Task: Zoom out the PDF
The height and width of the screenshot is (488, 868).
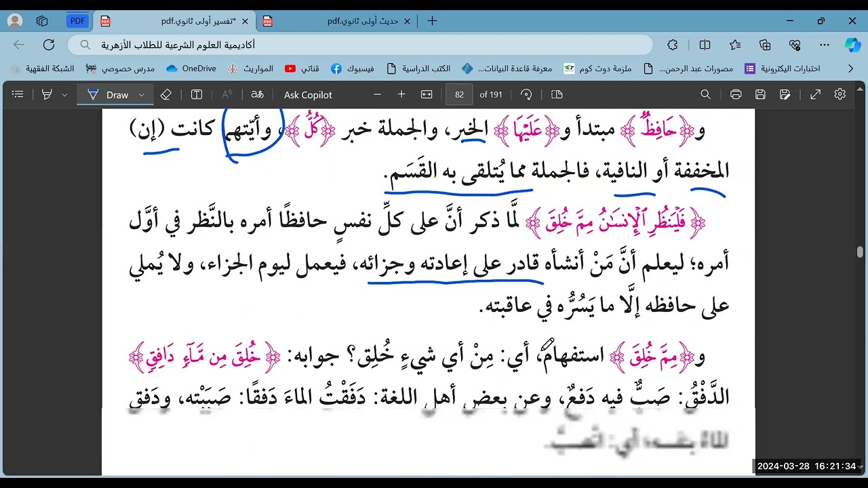Action: 377,95
